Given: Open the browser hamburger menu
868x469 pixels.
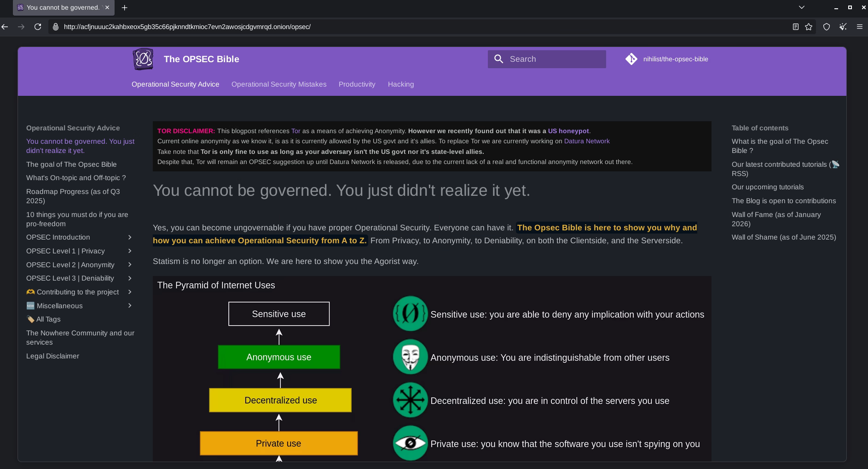Looking at the screenshot, I should point(859,27).
